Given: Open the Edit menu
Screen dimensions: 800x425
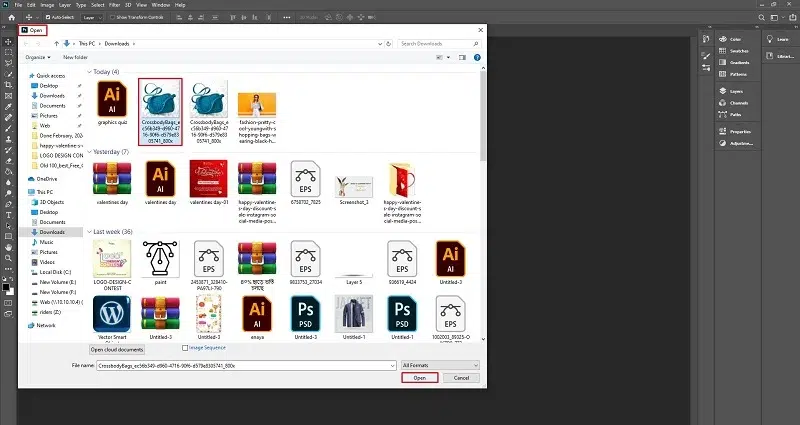Looking at the screenshot, I should click(31, 5).
